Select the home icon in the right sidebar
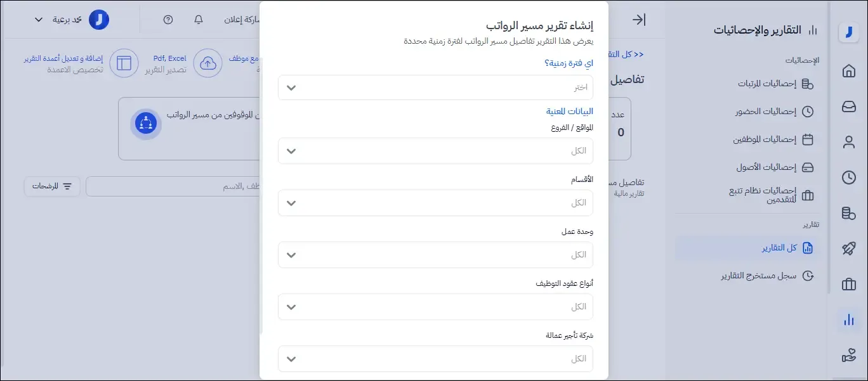This screenshot has height=381, width=868. (849, 72)
